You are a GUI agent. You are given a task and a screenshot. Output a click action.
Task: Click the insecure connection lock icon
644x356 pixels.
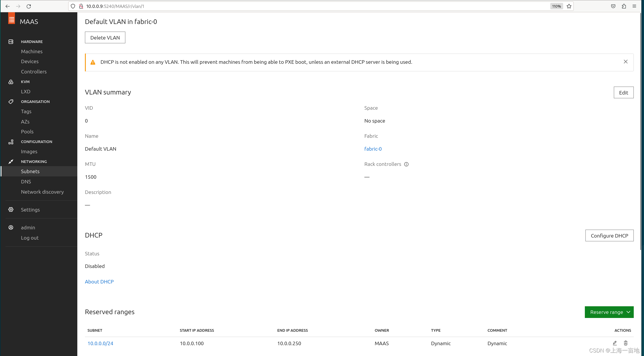81,6
